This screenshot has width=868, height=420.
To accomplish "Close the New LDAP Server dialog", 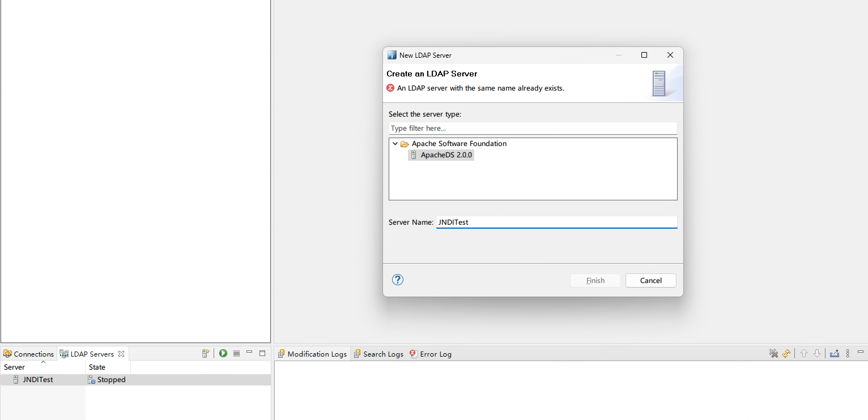I will [670, 55].
